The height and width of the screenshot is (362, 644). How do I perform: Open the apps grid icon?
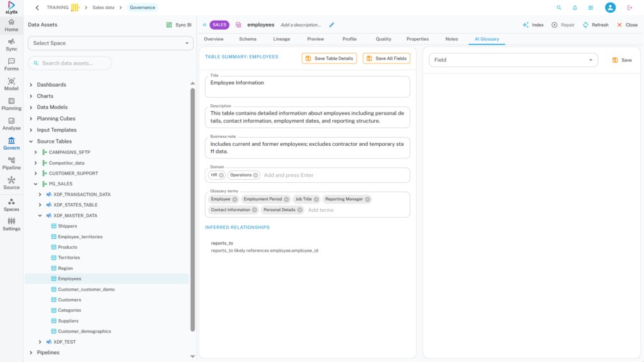[x=591, y=8]
